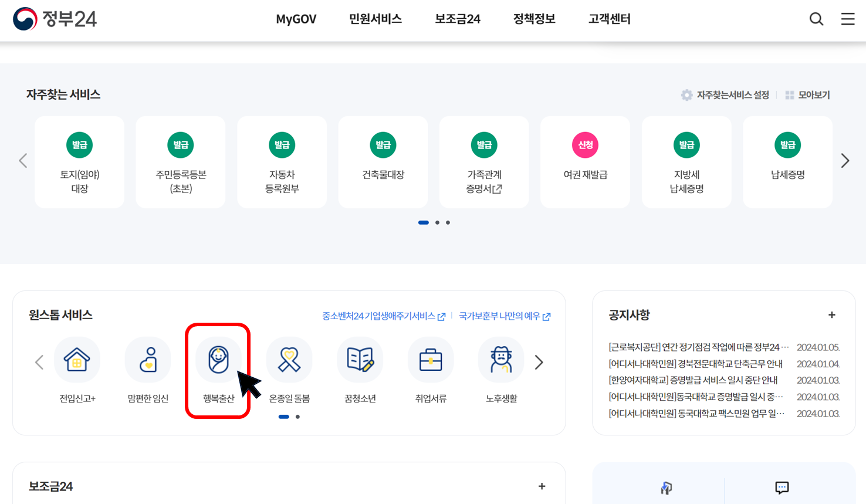
Task: Open MyGOV menu
Action: click(296, 19)
